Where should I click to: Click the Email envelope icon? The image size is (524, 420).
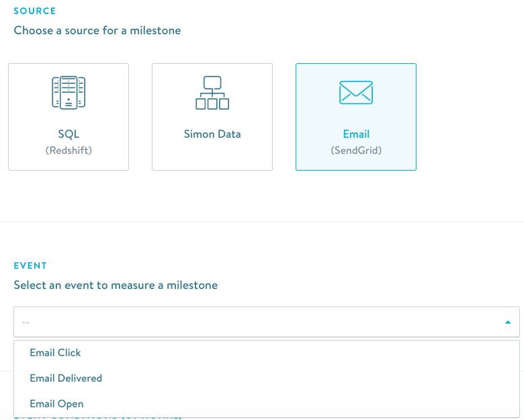(356, 93)
